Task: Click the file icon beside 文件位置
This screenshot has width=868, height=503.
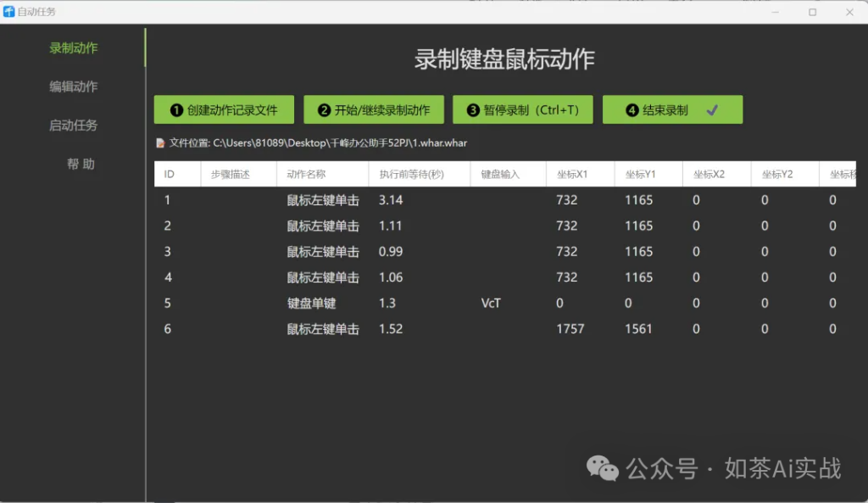Action: tap(160, 143)
